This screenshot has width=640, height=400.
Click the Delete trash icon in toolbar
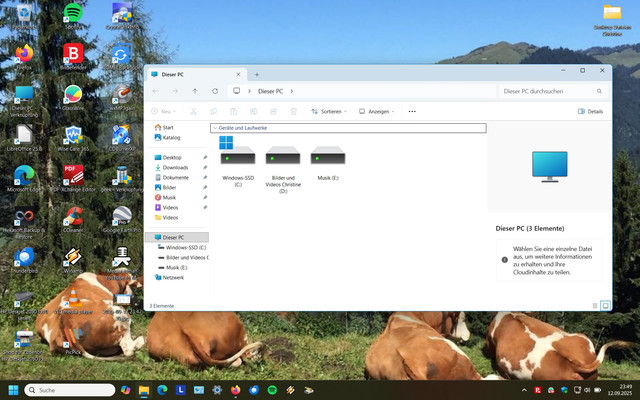pyautogui.click(x=293, y=111)
